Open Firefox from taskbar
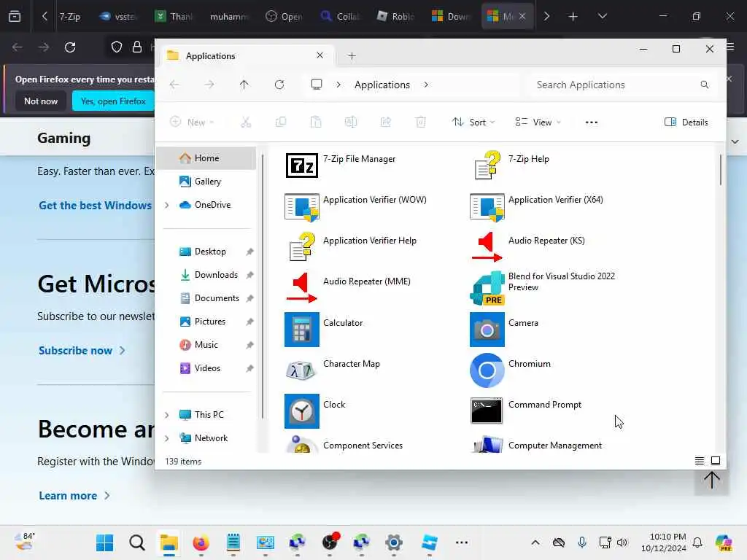 coord(201,542)
